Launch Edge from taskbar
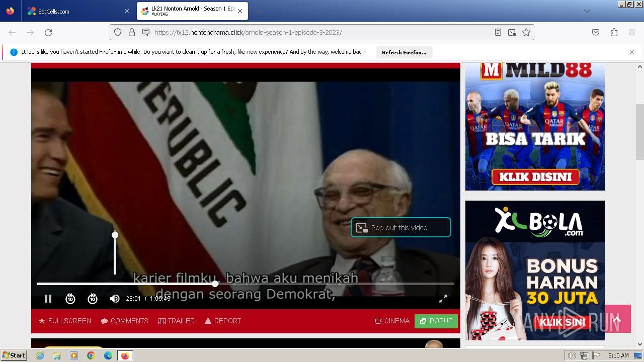The image size is (644, 362). coord(108,355)
